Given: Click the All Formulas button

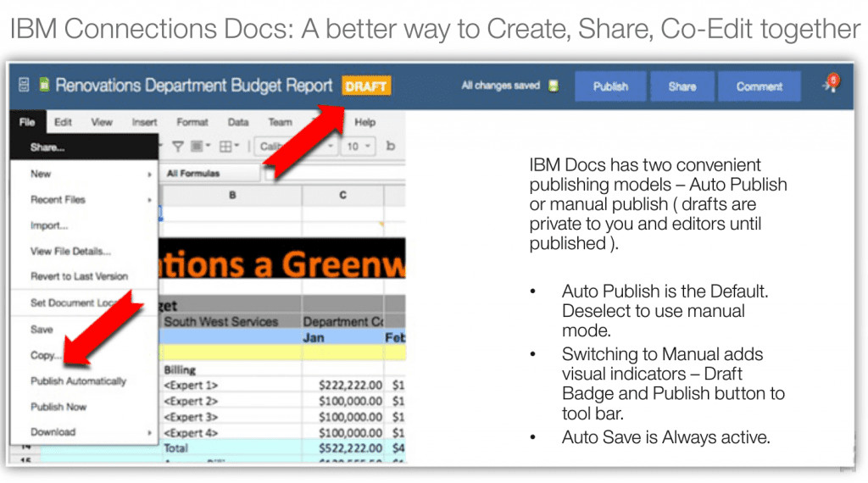Looking at the screenshot, I should click(x=210, y=173).
